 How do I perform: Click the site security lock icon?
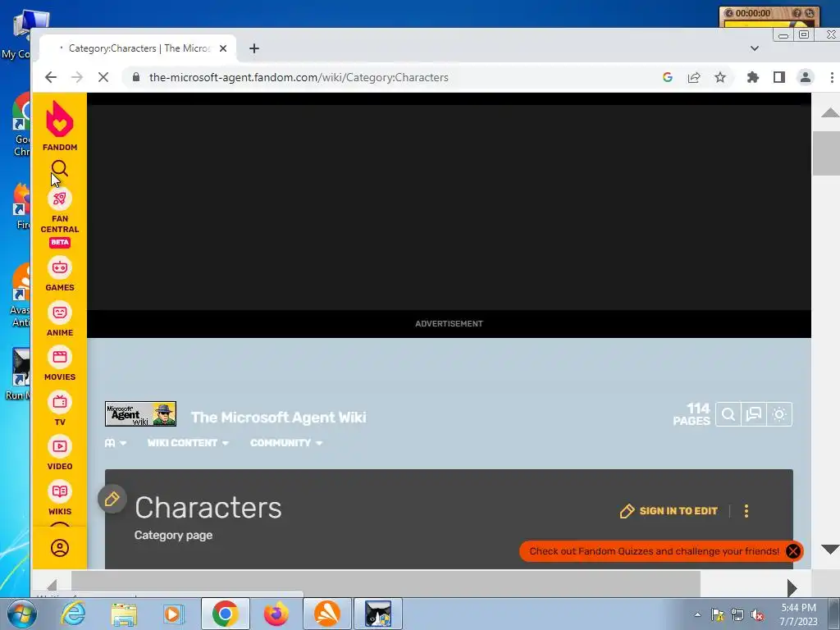tap(136, 77)
